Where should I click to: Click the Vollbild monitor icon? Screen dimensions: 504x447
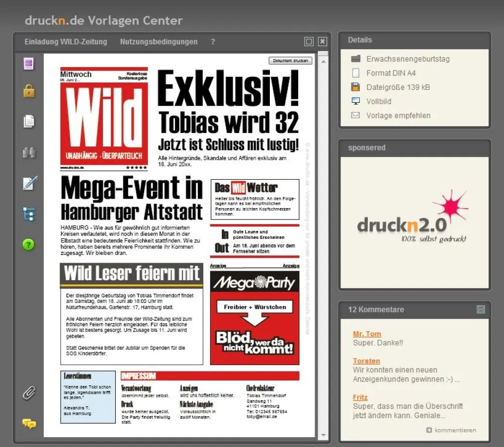[x=356, y=101]
